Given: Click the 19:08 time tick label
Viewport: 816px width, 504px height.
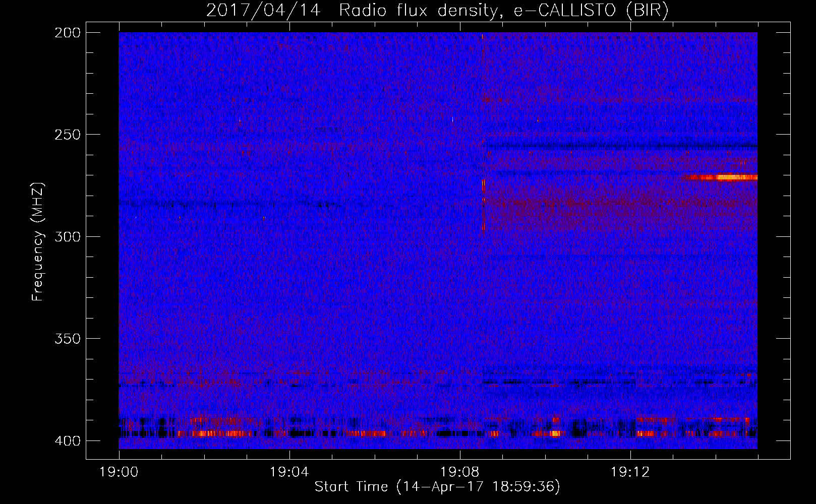Looking at the screenshot, I should (x=460, y=472).
